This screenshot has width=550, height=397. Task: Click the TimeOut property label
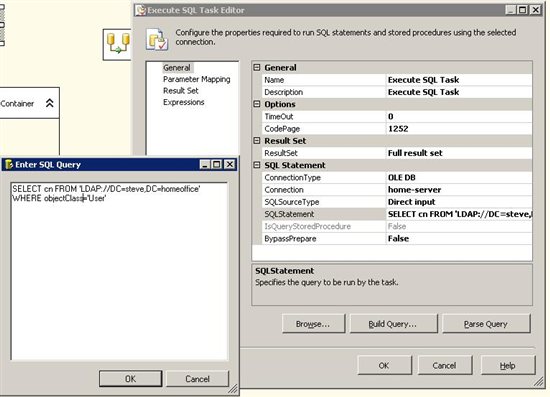click(x=279, y=116)
